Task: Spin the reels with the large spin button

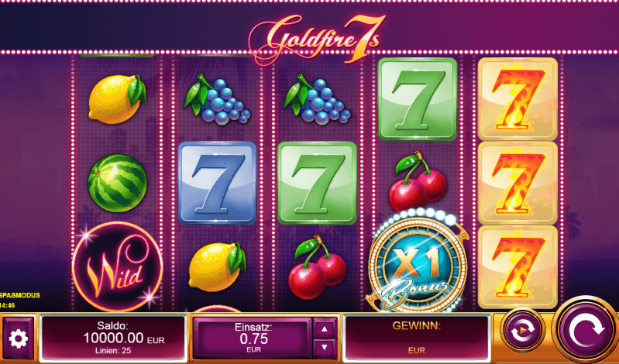Action: click(x=586, y=331)
